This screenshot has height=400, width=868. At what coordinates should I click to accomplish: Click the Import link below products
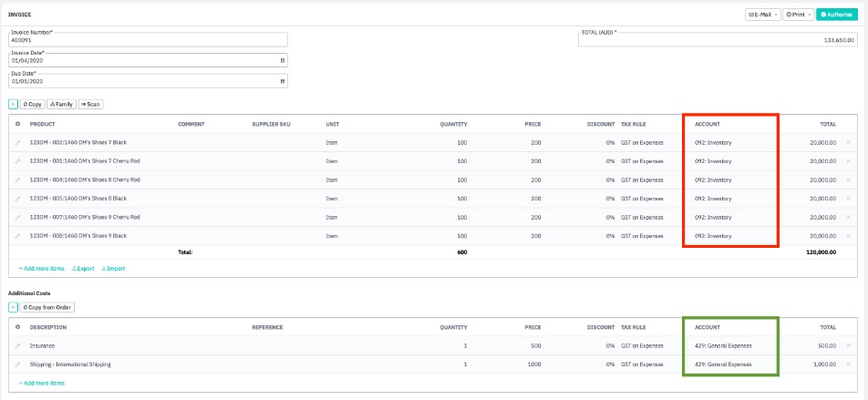click(113, 269)
